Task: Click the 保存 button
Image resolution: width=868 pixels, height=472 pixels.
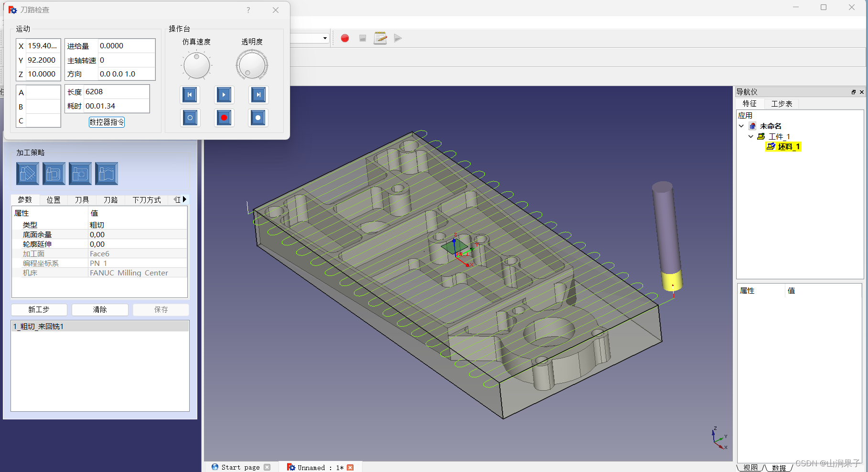Action: (161, 310)
